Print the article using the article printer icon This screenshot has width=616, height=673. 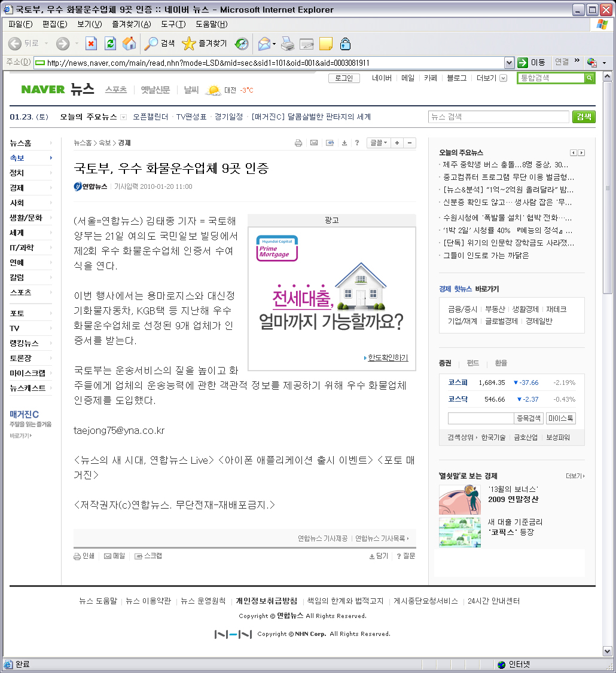(x=298, y=143)
